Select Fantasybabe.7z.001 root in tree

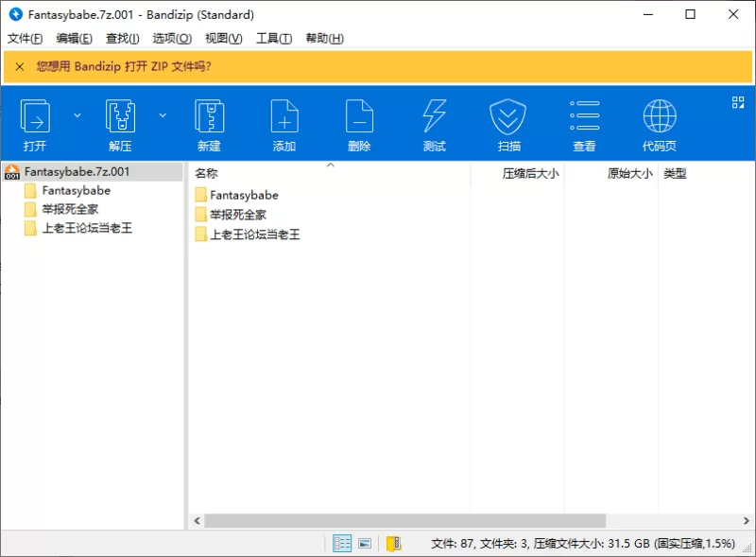point(92,172)
